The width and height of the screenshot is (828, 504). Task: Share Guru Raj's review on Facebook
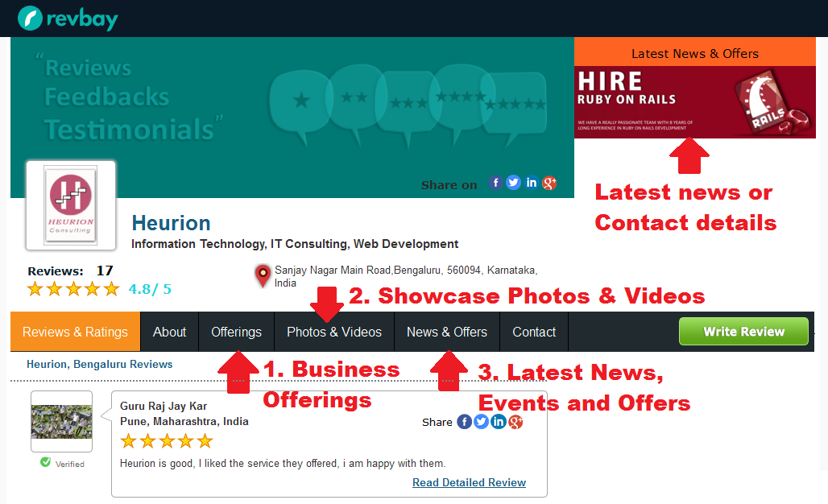pyautogui.click(x=464, y=422)
